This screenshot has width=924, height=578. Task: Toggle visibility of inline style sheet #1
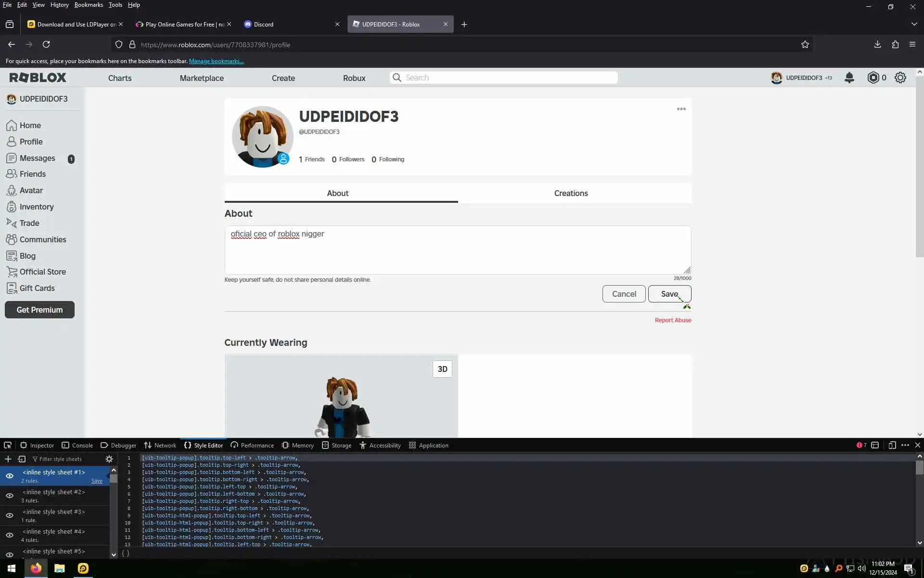9,476
